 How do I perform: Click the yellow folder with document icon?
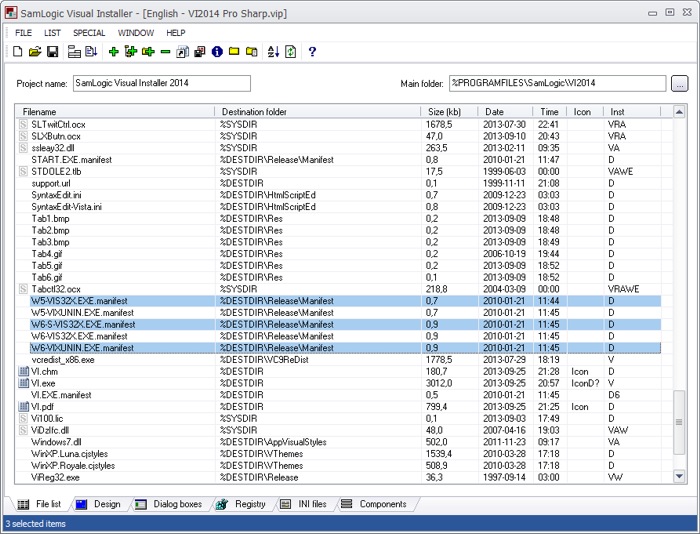251,52
